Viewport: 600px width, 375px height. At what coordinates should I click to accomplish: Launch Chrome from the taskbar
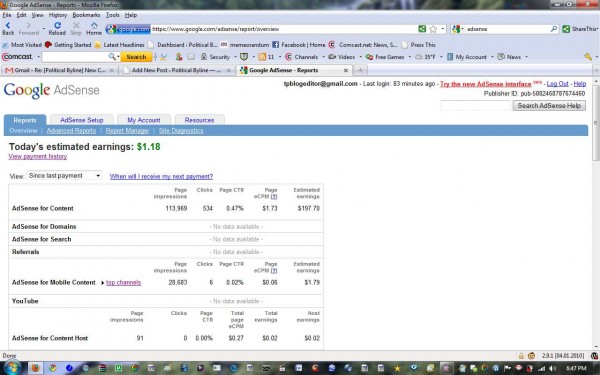pyautogui.click(x=52, y=368)
